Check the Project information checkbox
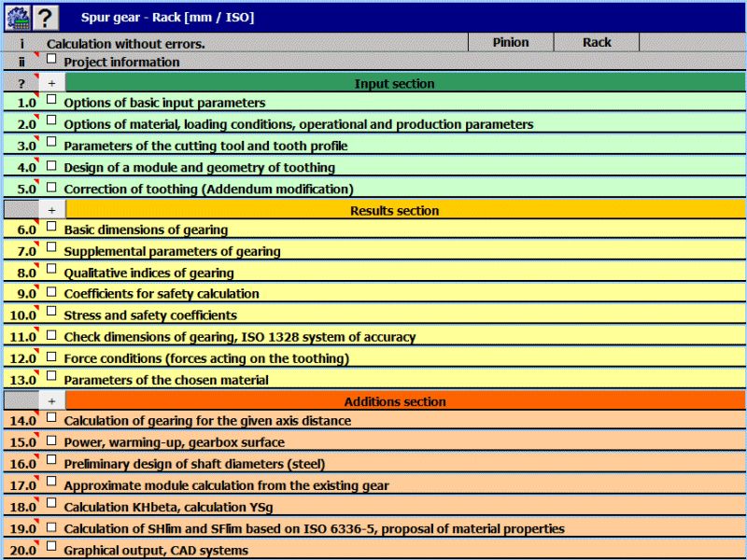Viewport: 747px width, 560px height. [51, 59]
